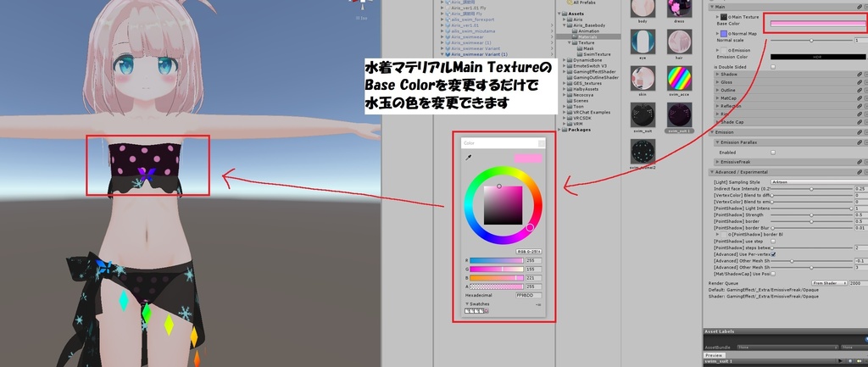Image resolution: width=868 pixels, height=367 pixels.
Task: Click the Emission texture slot
Action: point(724,50)
